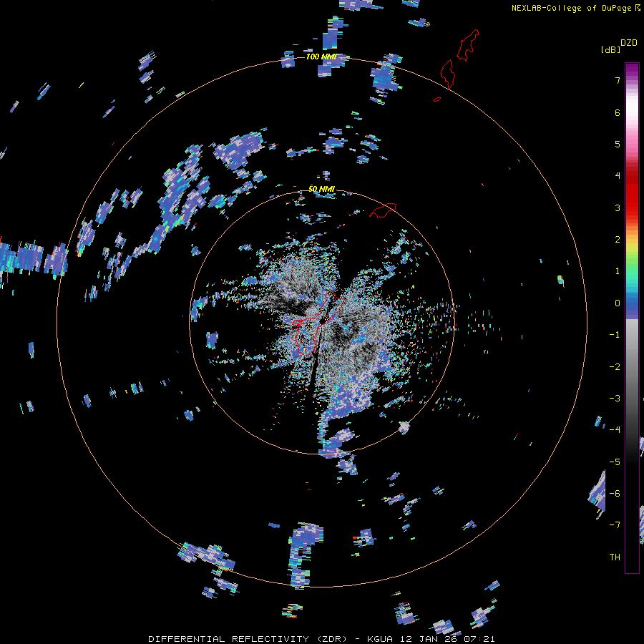
Task: Click the KGUA station identifier in caption
Action: pyautogui.click(x=379, y=639)
